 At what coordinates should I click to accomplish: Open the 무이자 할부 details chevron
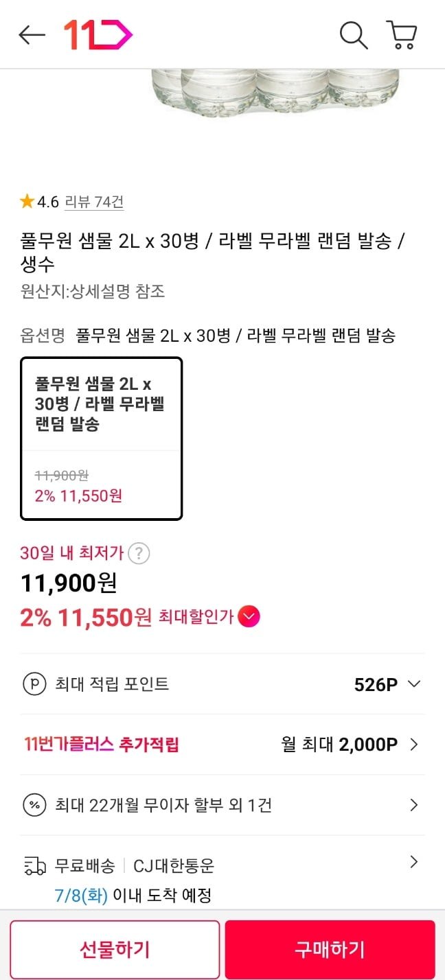click(413, 805)
